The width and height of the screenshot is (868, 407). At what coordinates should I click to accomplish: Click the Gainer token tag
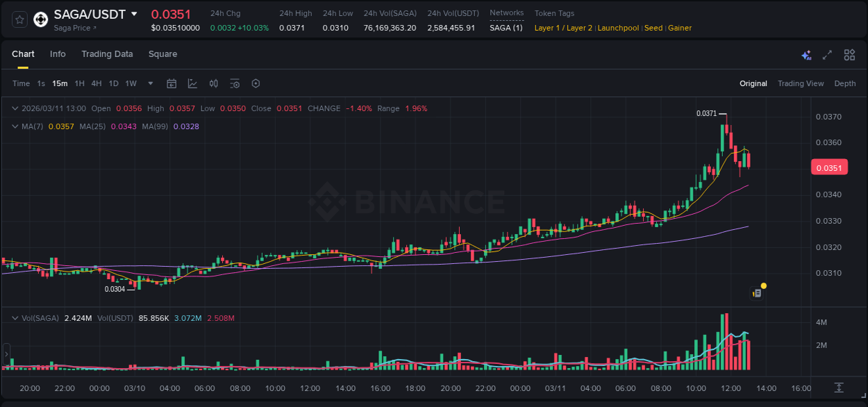point(680,28)
